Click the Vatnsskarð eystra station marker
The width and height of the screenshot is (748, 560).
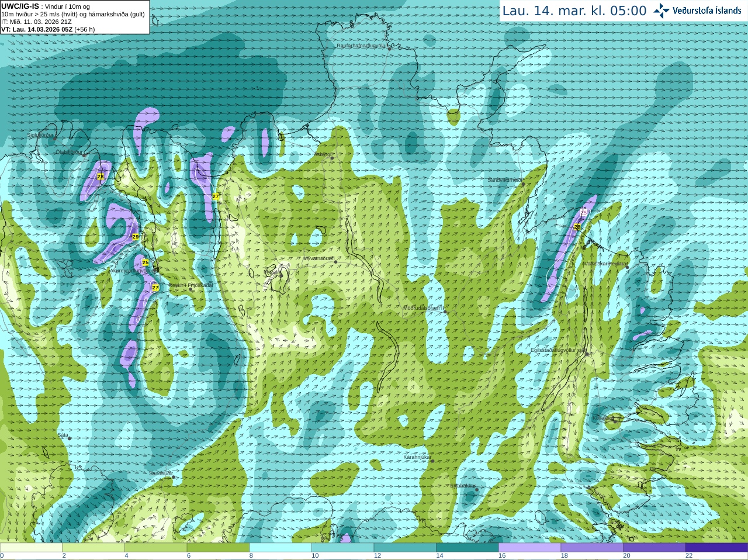tap(628, 268)
